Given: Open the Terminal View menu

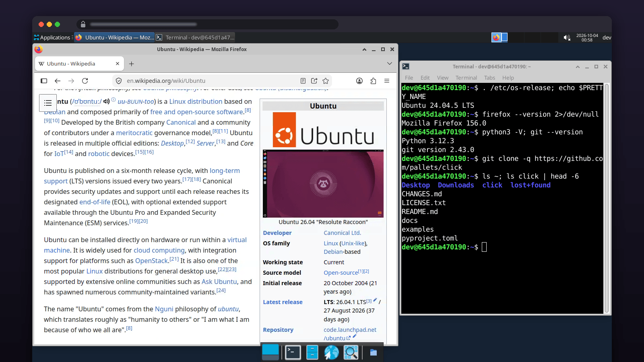Looking at the screenshot, I should pyautogui.click(x=443, y=78).
